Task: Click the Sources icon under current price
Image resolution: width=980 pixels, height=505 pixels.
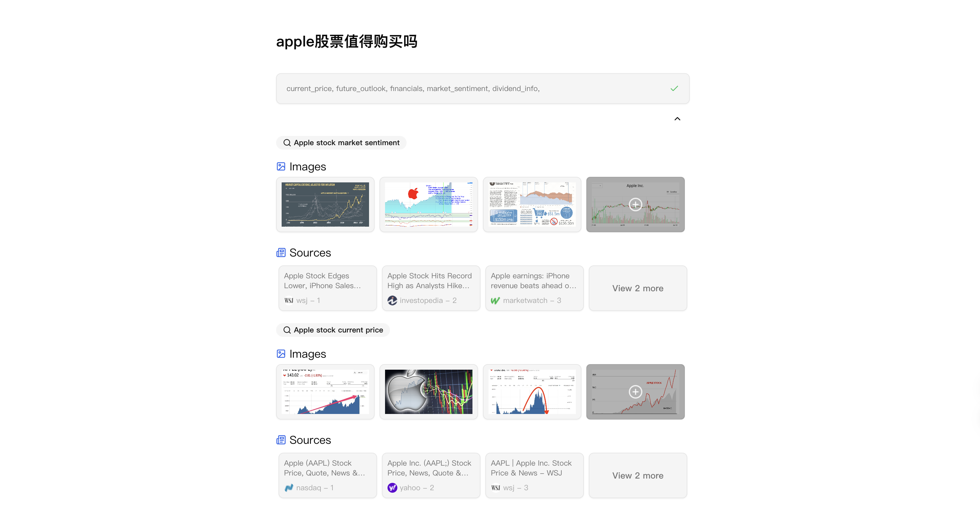Action: point(281,440)
